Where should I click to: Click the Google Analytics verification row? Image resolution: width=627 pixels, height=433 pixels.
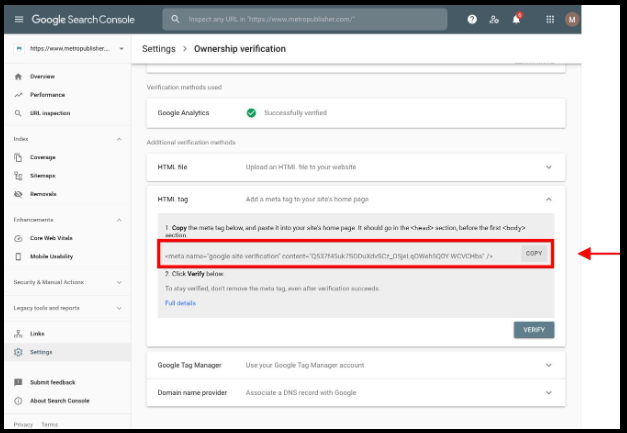click(x=356, y=113)
